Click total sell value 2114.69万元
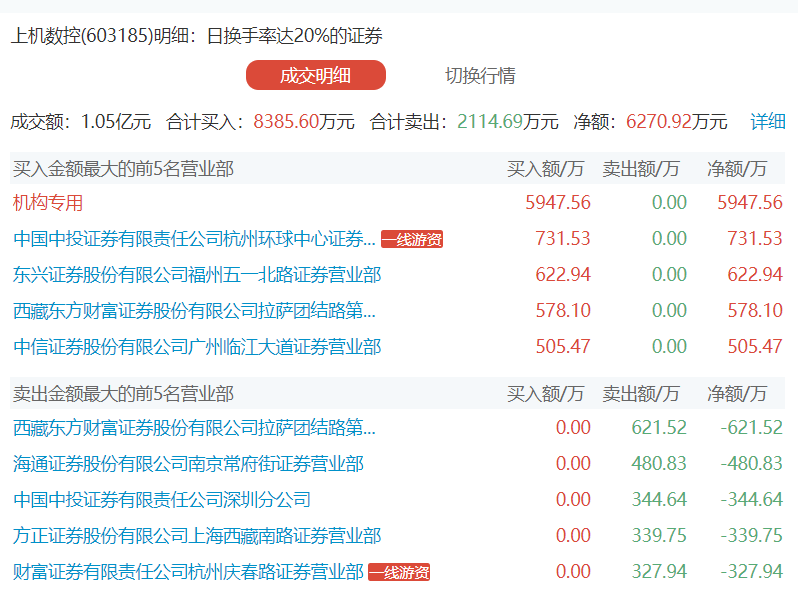Screen dimensions: 798x594 point(507,122)
